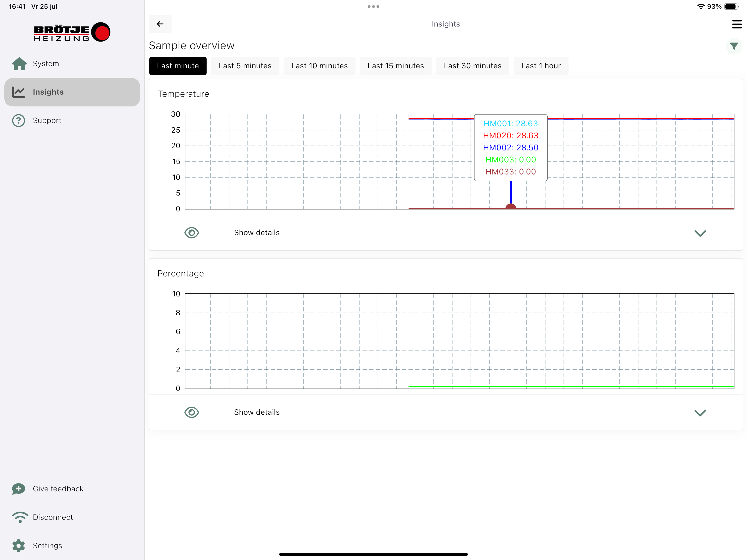
Task: Select the Last minute tab
Action: (178, 66)
